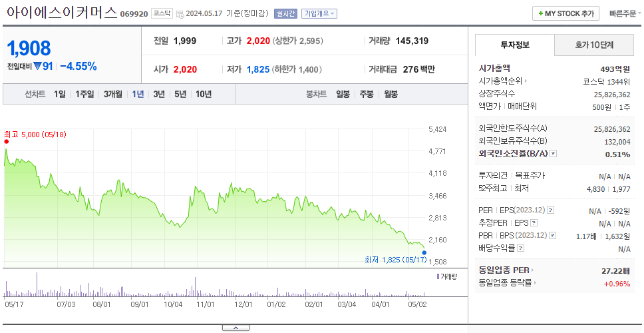Click the 거래량 legend in volume chart
This screenshot has width=644, height=333.
coord(447,276)
